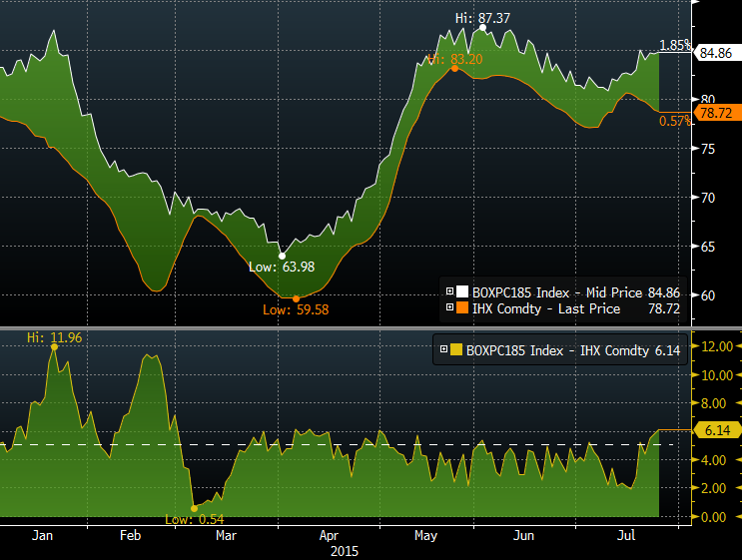Expand the BOXPC185 Index Mid Price legend entry
This screenshot has width=742, height=560.
[x=450, y=292]
